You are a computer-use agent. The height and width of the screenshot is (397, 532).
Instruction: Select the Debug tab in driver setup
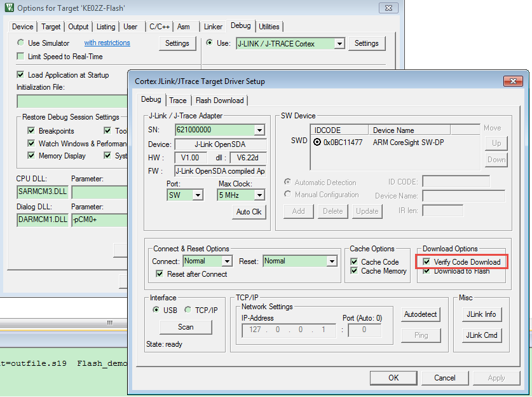(x=151, y=99)
